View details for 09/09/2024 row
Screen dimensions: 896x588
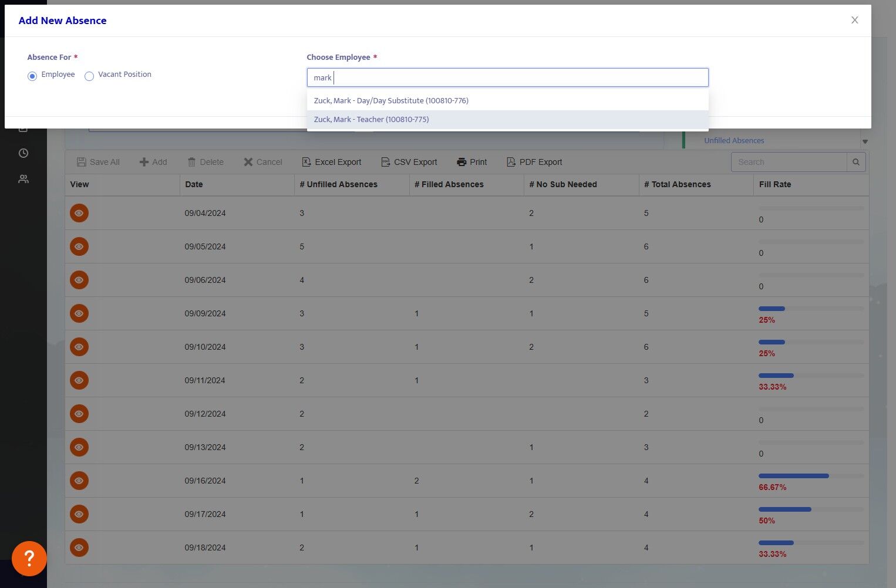[79, 313]
